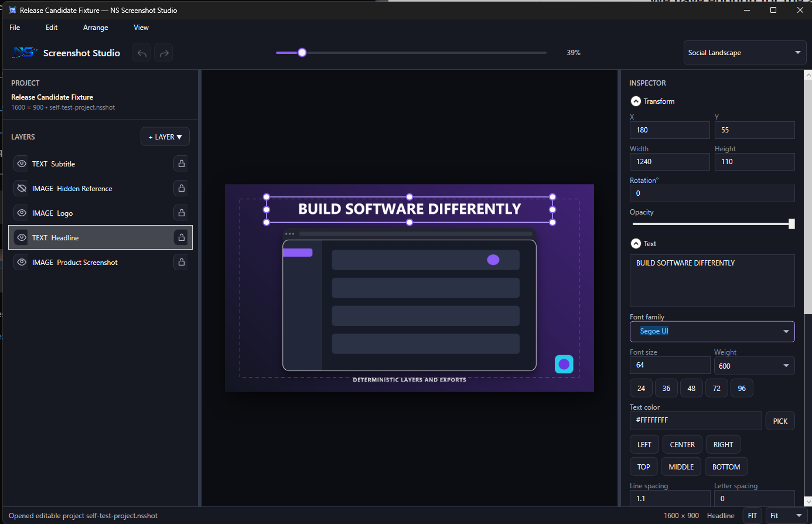Set font size preset to 96
This screenshot has width=812, height=524.
click(x=742, y=388)
